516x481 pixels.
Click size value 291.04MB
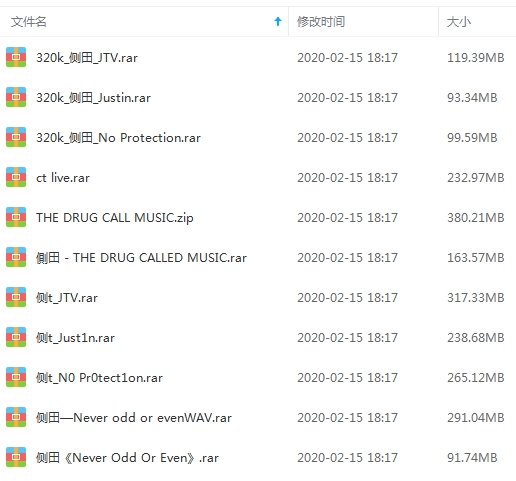click(x=476, y=418)
